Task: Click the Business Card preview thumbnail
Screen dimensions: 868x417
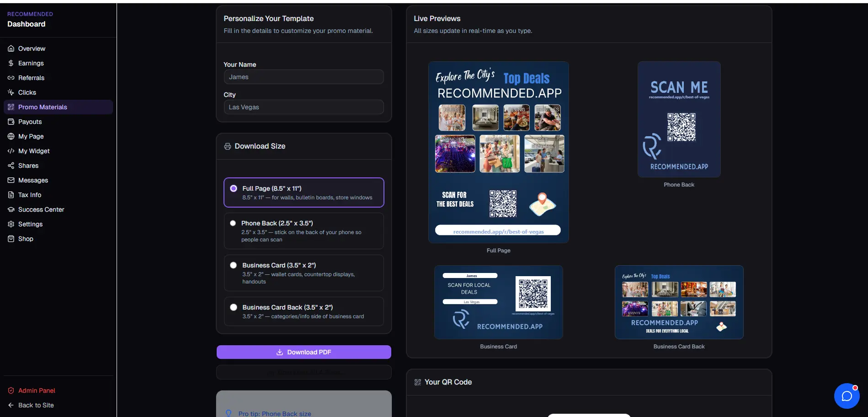Action: coord(499,302)
